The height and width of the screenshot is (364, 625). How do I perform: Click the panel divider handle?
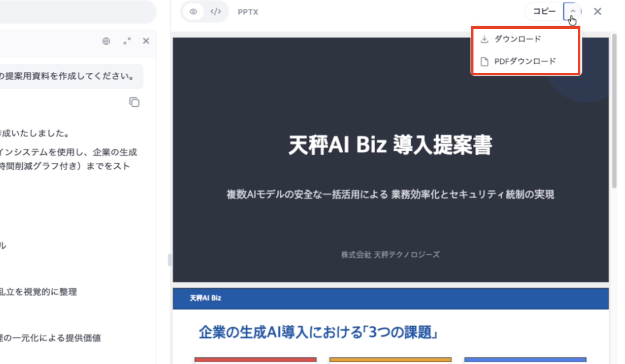tap(169, 260)
